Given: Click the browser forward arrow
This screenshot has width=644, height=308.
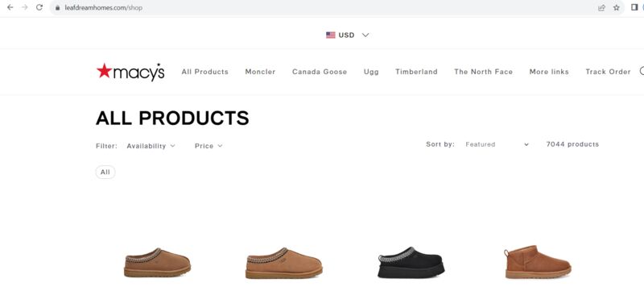Looking at the screenshot, I should click(25, 7).
